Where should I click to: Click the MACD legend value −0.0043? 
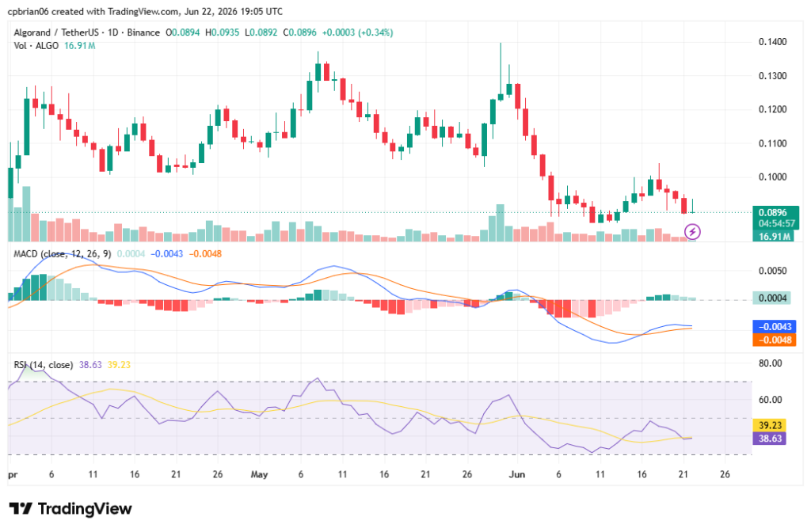tap(166, 254)
